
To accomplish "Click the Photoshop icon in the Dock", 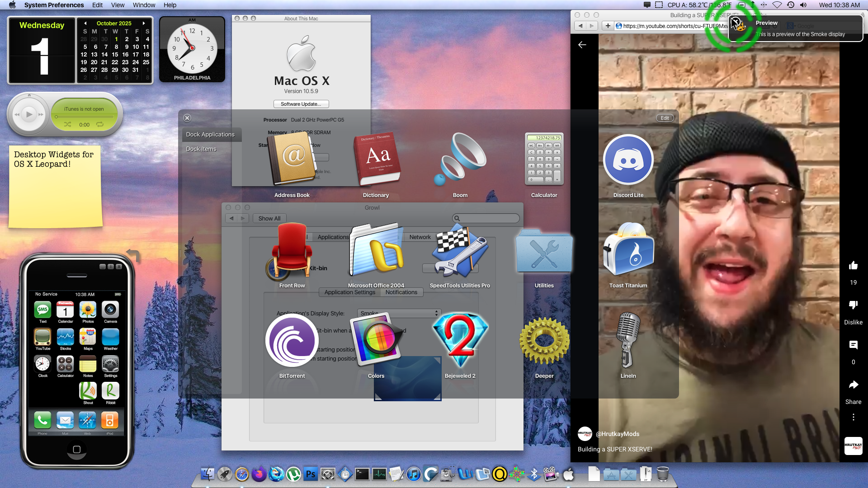I will click(311, 474).
